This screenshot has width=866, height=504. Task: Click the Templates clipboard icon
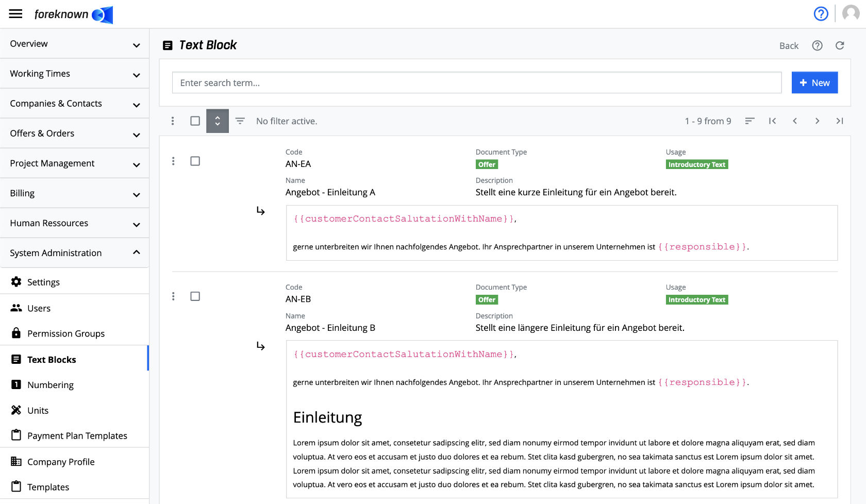point(16,486)
